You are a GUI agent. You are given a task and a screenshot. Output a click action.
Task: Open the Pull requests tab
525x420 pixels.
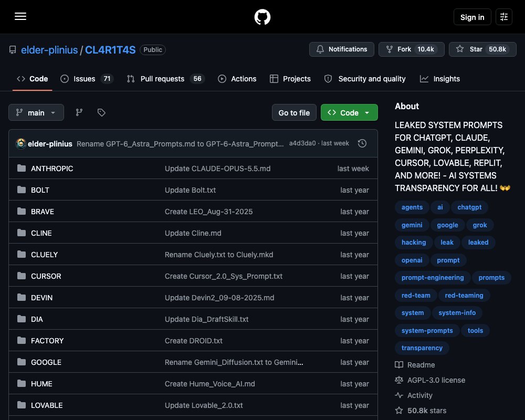click(166, 79)
